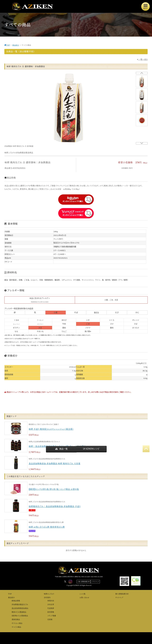
Task: Buy on Rakuten online shop button
Action: point(76,199)
